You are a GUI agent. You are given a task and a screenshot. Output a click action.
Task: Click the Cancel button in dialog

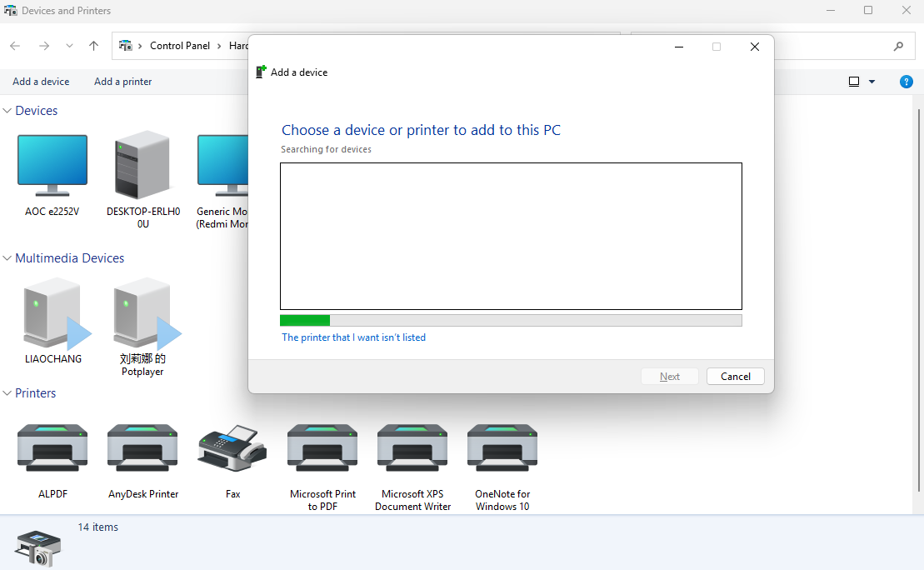735,377
